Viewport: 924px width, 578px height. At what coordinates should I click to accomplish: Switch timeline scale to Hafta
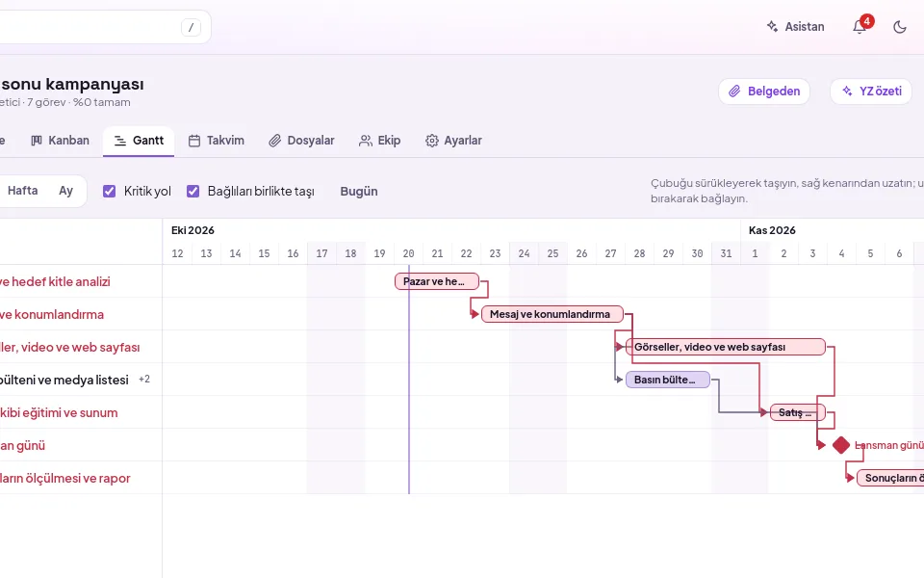[x=22, y=191]
